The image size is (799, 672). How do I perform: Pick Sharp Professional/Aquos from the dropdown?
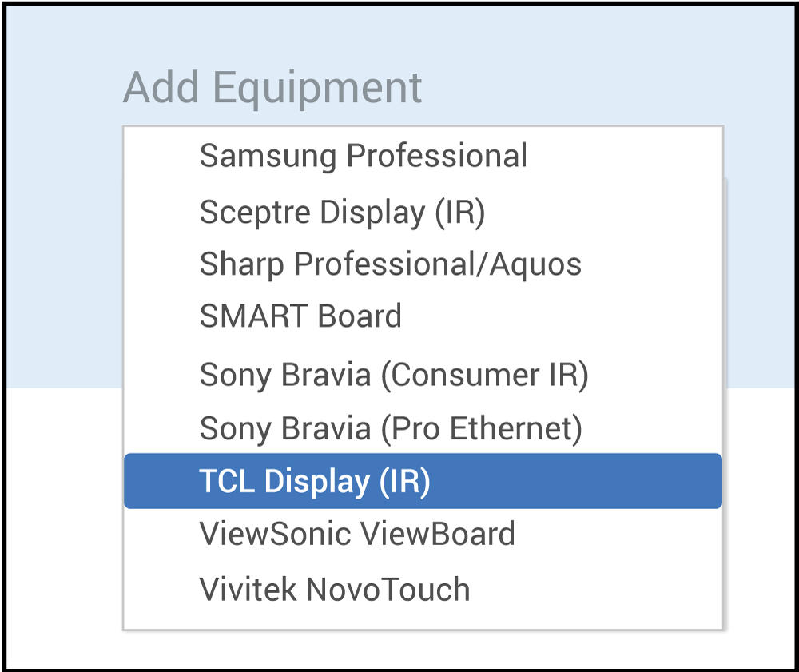click(x=390, y=264)
